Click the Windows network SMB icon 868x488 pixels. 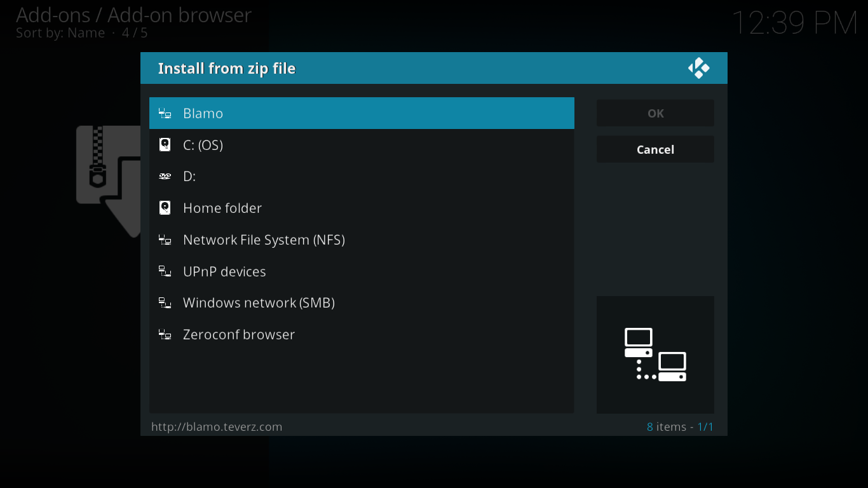(x=165, y=303)
